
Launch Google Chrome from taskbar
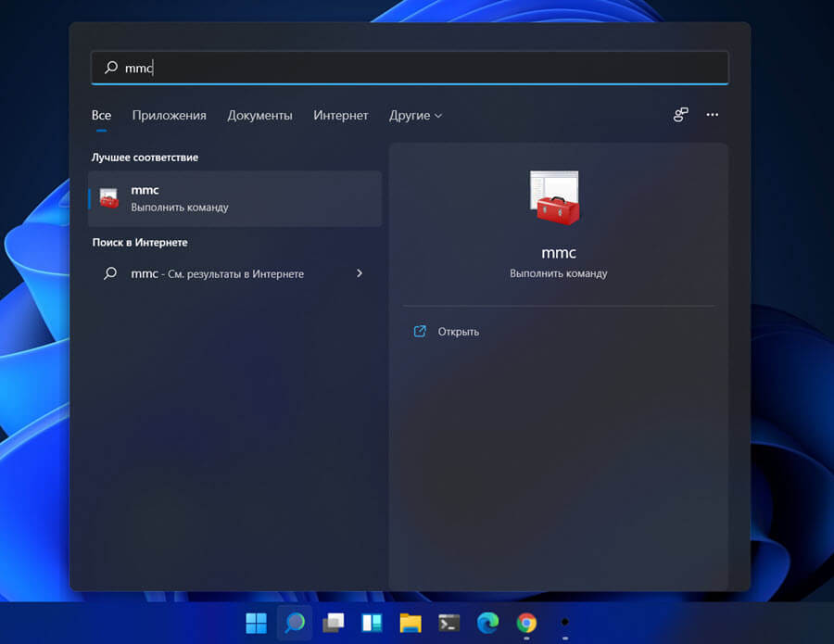[x=526, y=623]
